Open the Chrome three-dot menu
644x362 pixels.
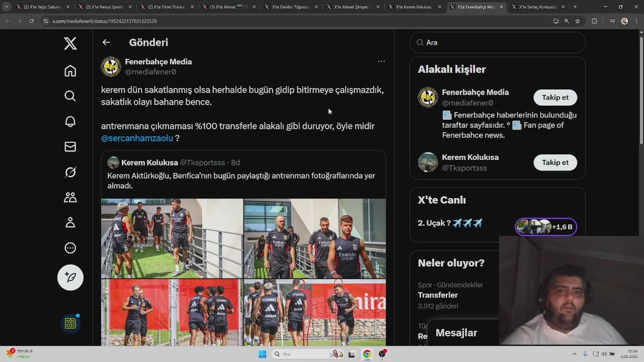(x=636, y=21)
